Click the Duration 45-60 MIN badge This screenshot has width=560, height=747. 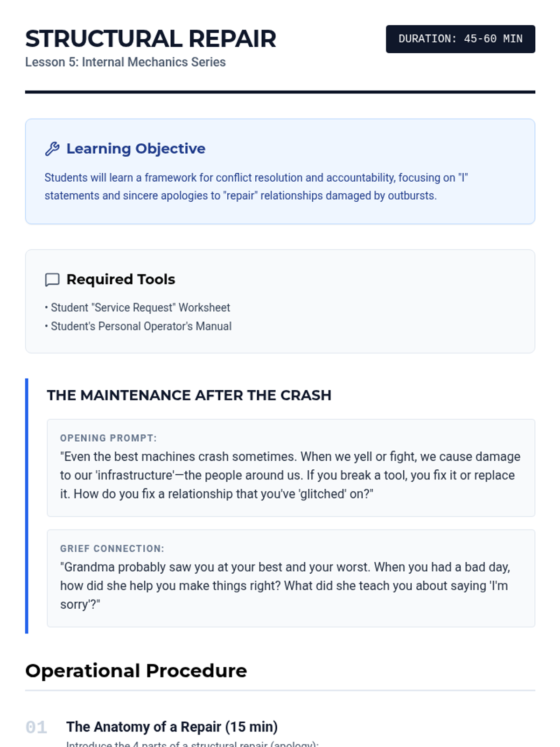click(460, 39)
